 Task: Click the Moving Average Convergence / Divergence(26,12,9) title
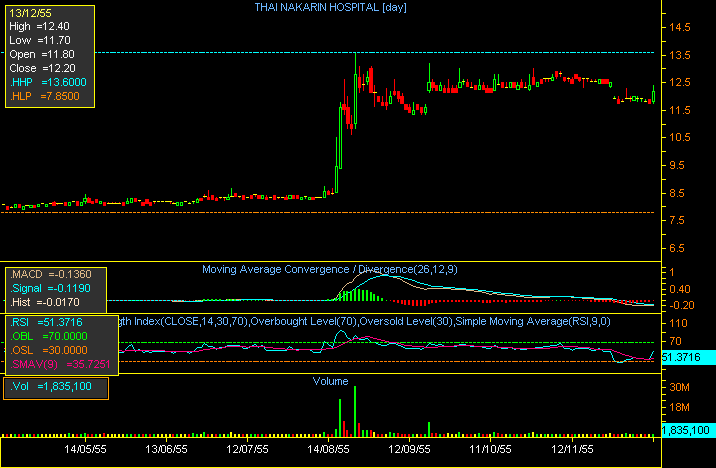[330, 269]
